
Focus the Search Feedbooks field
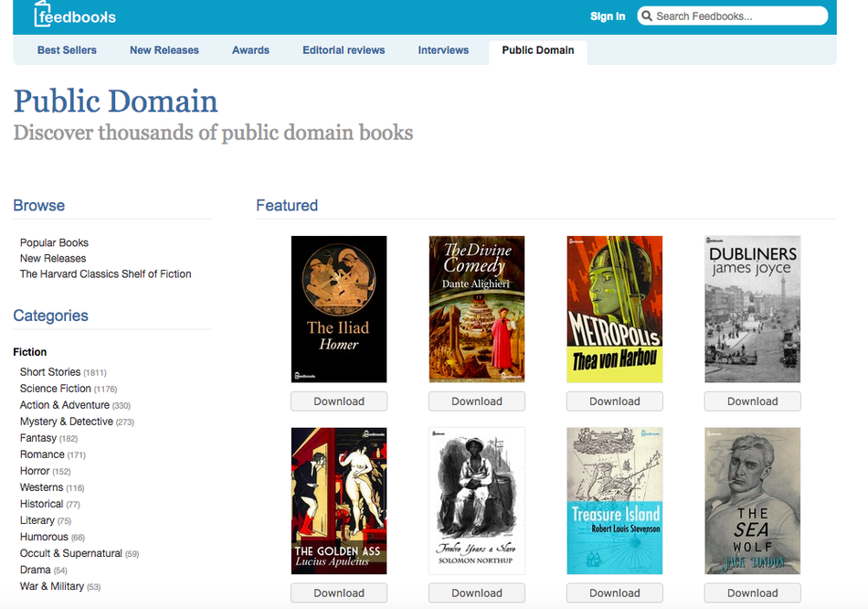(x=733, y=16)
